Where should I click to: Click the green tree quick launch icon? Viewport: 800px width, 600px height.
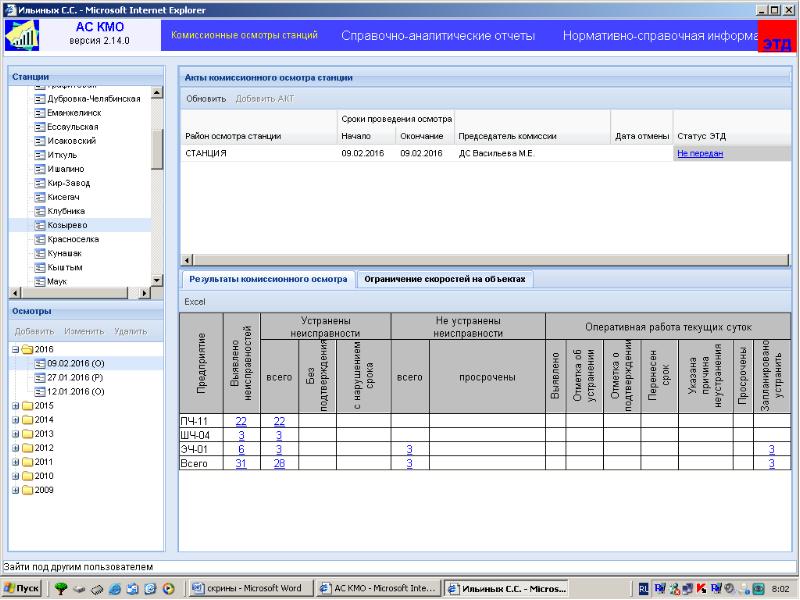coord(60,589)
